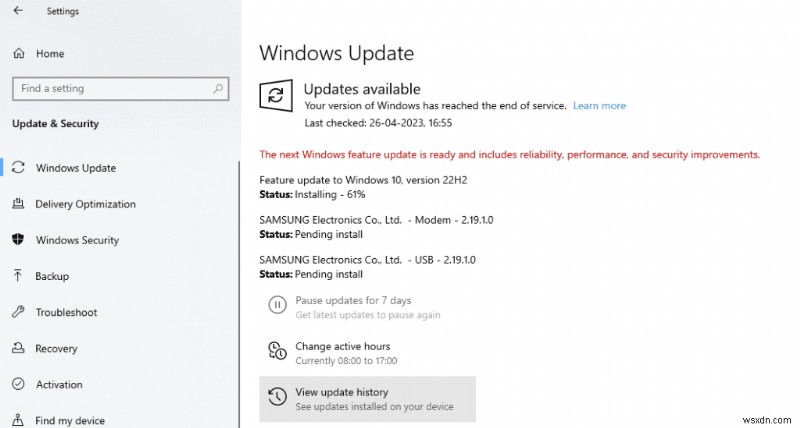Click the Windows Update page heading

[x=336, y=53]
